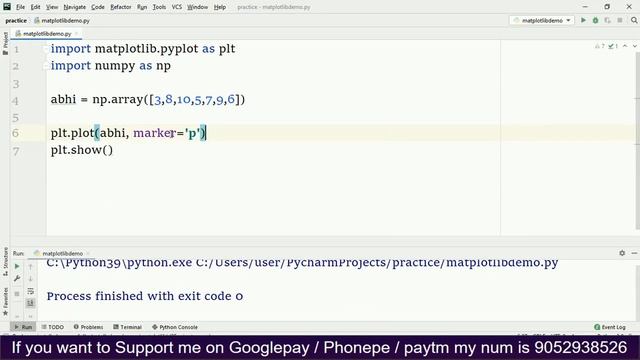640x360 pixels.
Task: Open the Terminal tool window
Action: (x=127, y=327)
